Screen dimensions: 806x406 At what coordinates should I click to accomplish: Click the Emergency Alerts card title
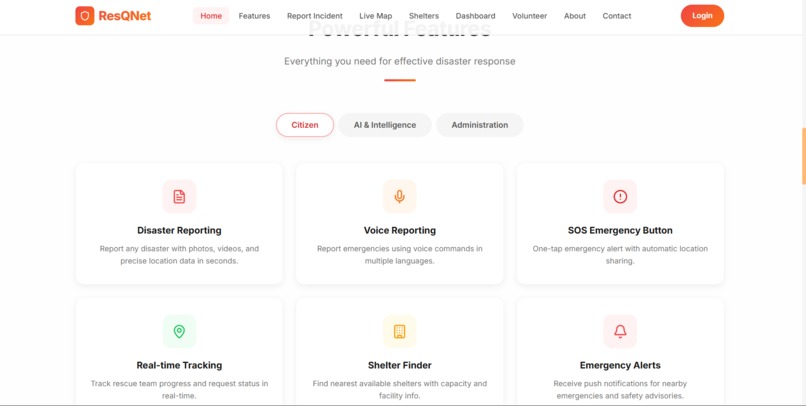pos(620,365)
